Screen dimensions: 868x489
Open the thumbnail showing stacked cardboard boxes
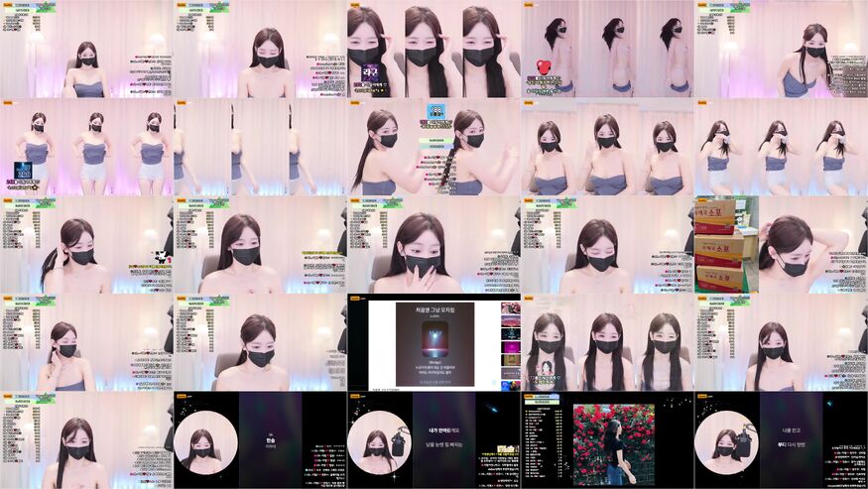tap(719, 244)
